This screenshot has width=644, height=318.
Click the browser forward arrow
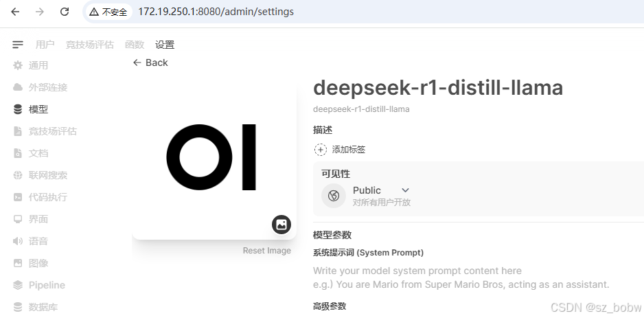coord(39,12)
